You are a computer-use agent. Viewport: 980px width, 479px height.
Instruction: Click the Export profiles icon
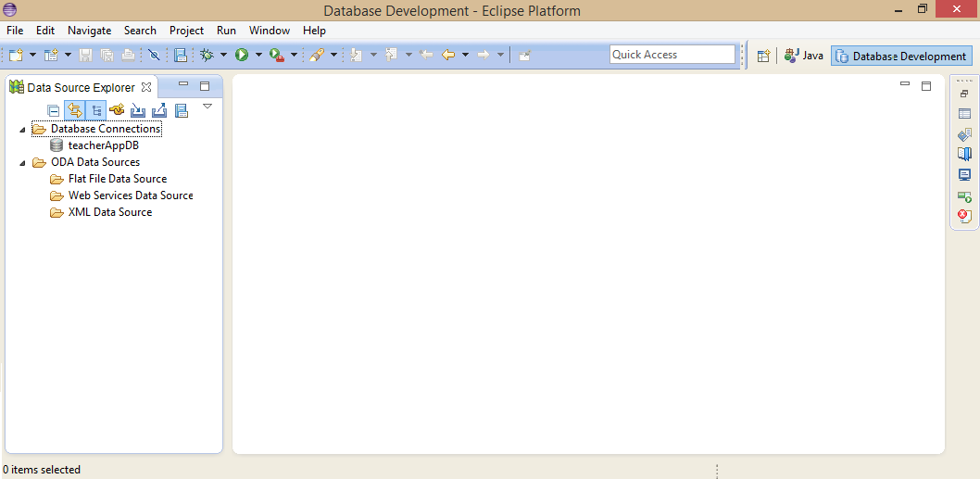(159, 110)
